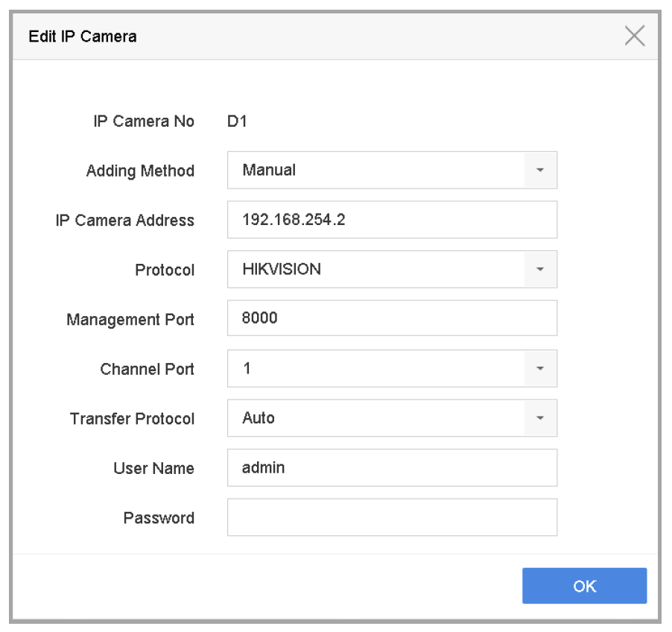672x632 pixels.
Task: Close the Edit IP Camera dialog
Action: (x=634, y=37)
